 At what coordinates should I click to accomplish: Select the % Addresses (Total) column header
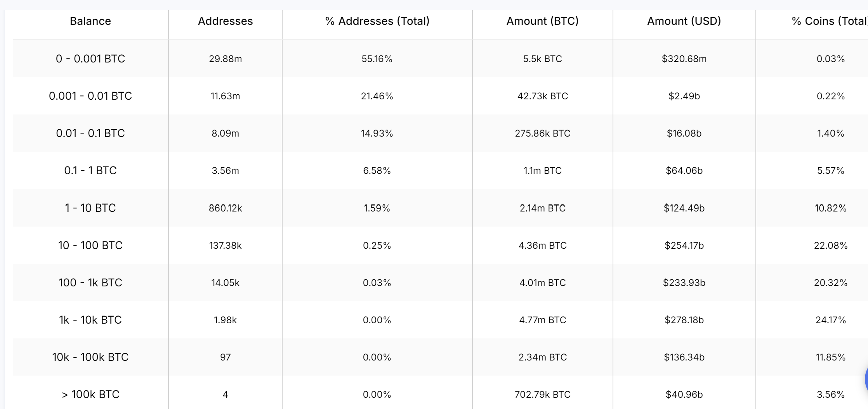pos(377,21)
